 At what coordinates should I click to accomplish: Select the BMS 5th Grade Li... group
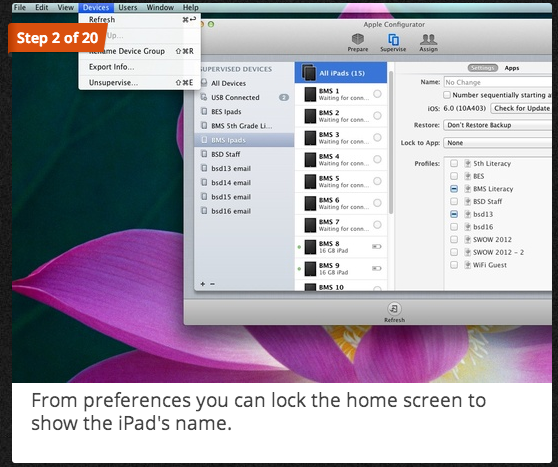tap(244, 126)
